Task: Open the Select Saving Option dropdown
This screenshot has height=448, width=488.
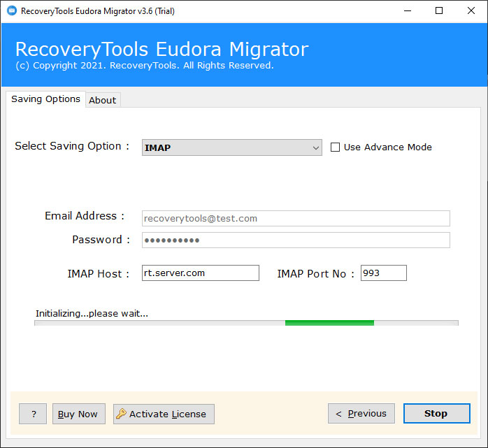Action: click(232, 147)
